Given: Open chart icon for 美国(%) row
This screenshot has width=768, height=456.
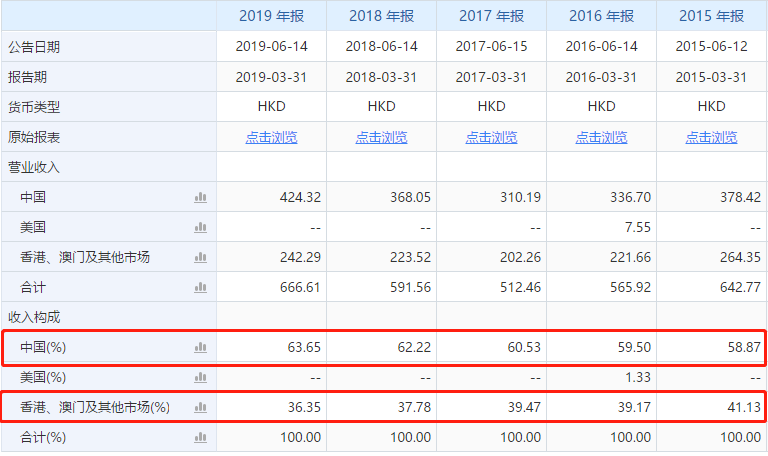Looking at the screenshot, I should 200,377.
